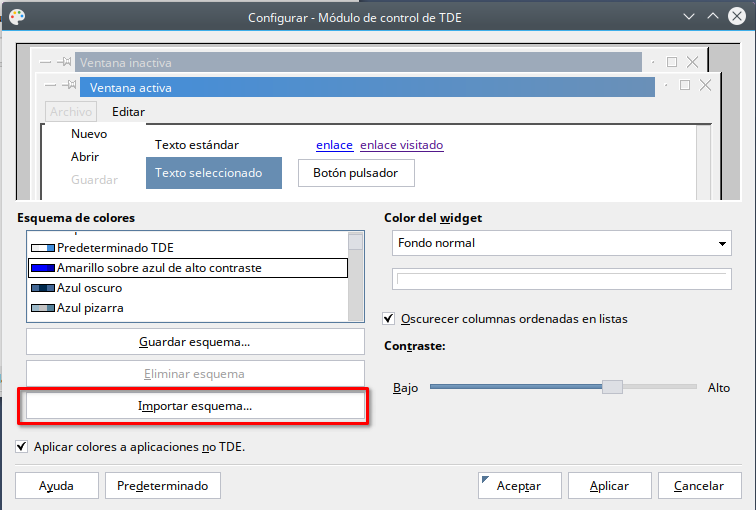756x510 pixels.
Task: Open the Fondo normal widget color dropdown
Action: [x=562, y=243]
